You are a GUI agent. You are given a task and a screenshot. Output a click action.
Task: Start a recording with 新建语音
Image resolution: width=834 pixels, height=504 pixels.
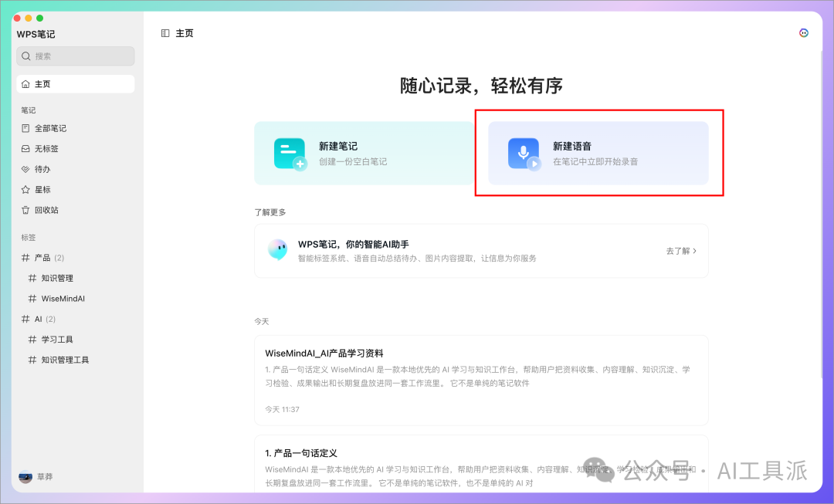pyautogui.click(x=598, y=153)
